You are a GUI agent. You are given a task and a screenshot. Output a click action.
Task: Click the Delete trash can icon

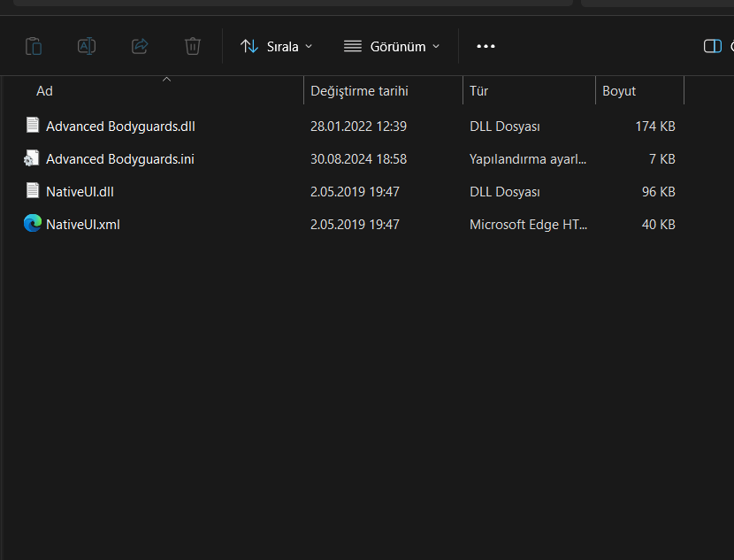click(193, 46)
